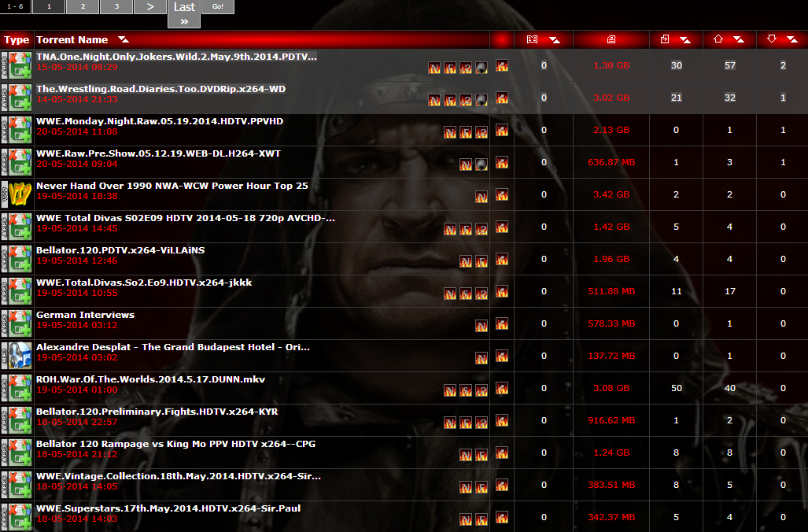This screenshot has height=532, width=808.
Task: Click download icon for Bellator.120.PDTV.x264-ViLLAiNS row
Action: click(x=501, y=259)
